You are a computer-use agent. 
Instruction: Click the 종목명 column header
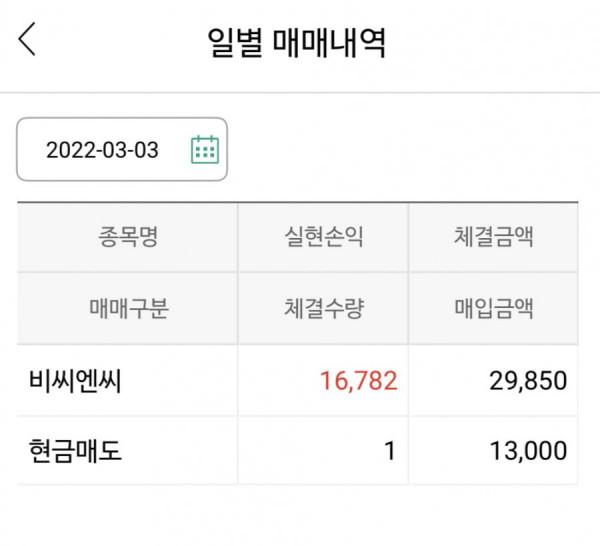pyautogui.click(x=128, y=237)
